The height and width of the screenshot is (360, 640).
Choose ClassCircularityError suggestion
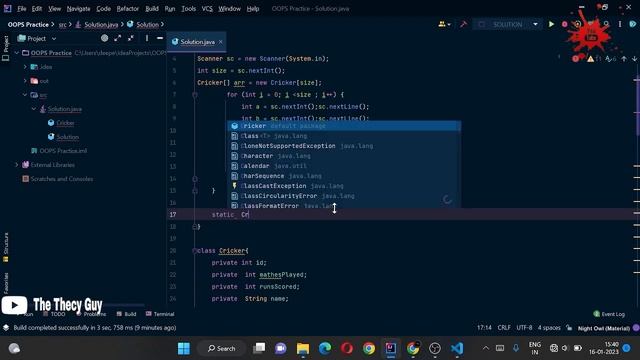point(344,196)
